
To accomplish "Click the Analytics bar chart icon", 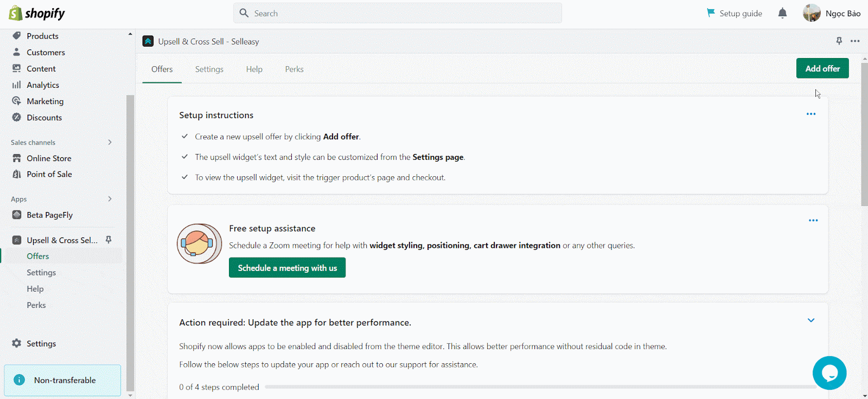I will pyautogui.click(x=17, y=85).
